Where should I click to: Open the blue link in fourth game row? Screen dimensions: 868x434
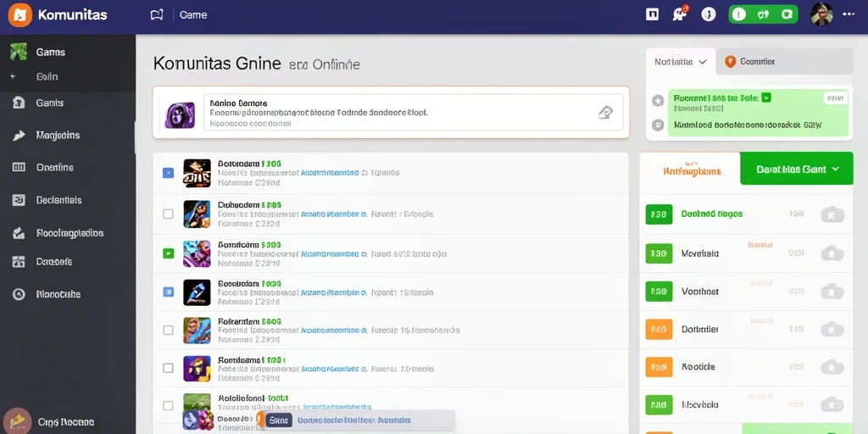[333, 292]
